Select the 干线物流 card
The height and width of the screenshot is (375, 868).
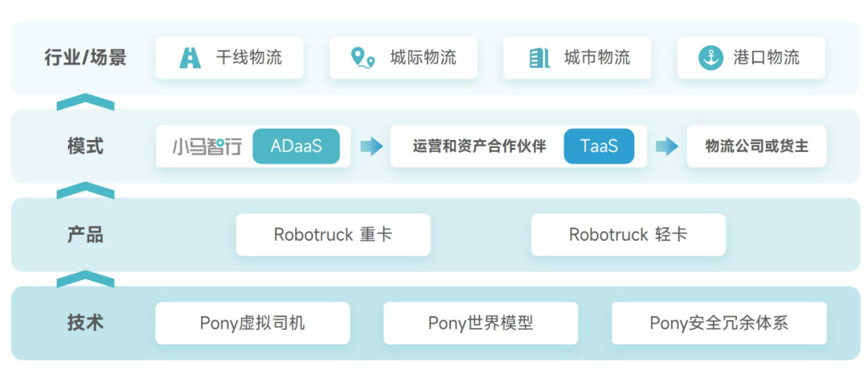pos(229,58)
